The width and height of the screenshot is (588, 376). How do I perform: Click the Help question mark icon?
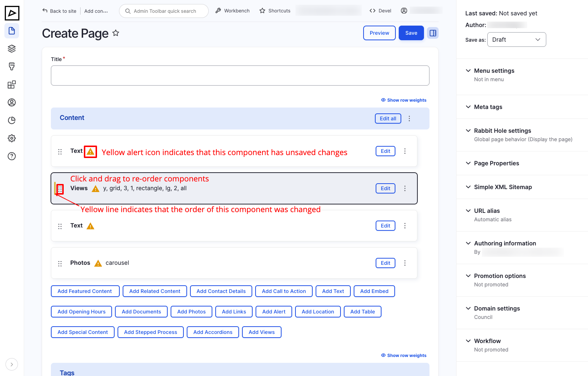point(12,156)
